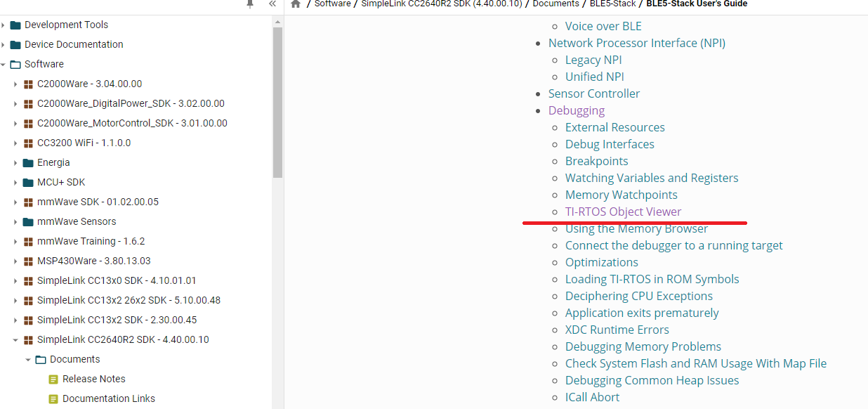Open the TI-RTOS Object Viewer link
Screen dimensions: 868x409
[x=624, y=212]
